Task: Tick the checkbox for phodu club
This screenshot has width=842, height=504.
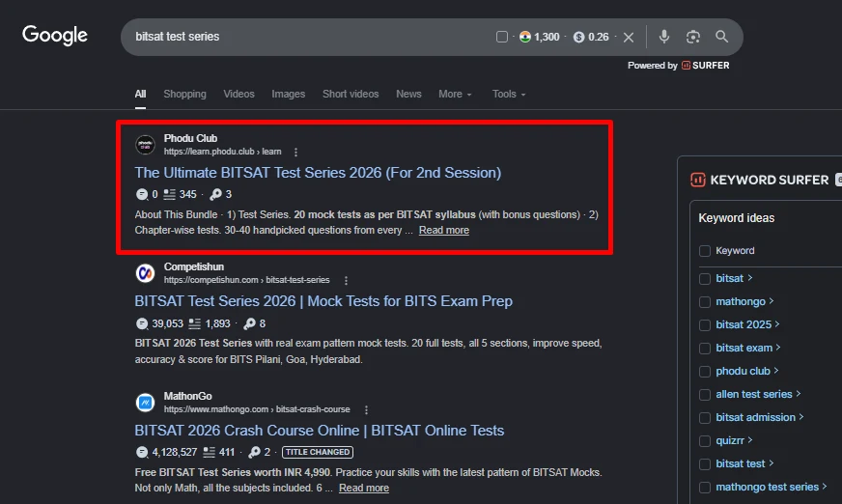Action: pyautogui.click(x=705, y=372)
